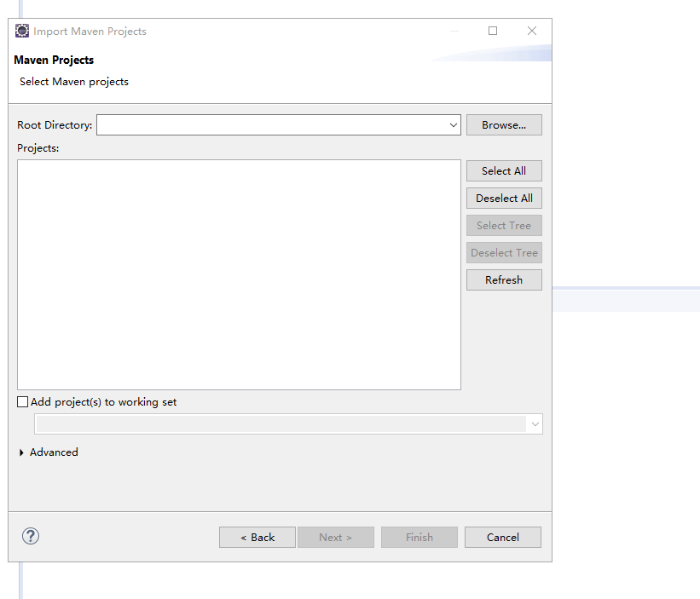Click the Finish button
Image resolution: width=700 pixels, height=599 pixels.
[x=419, y=537]
